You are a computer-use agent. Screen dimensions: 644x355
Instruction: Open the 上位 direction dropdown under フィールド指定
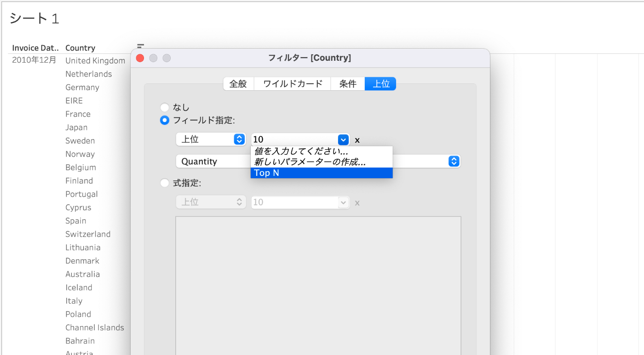coord(211,139)
